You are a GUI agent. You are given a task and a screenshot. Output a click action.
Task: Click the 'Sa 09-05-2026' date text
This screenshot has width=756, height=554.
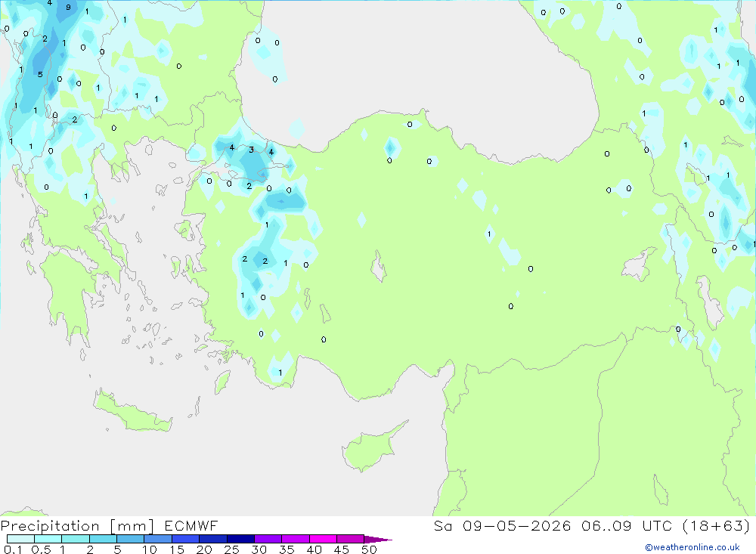click(502, 525)
